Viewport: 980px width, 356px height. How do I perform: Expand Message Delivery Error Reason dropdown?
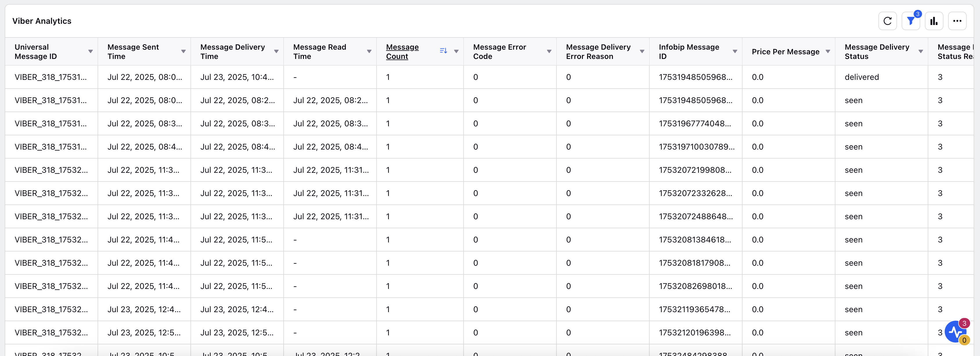coord(642,51)
